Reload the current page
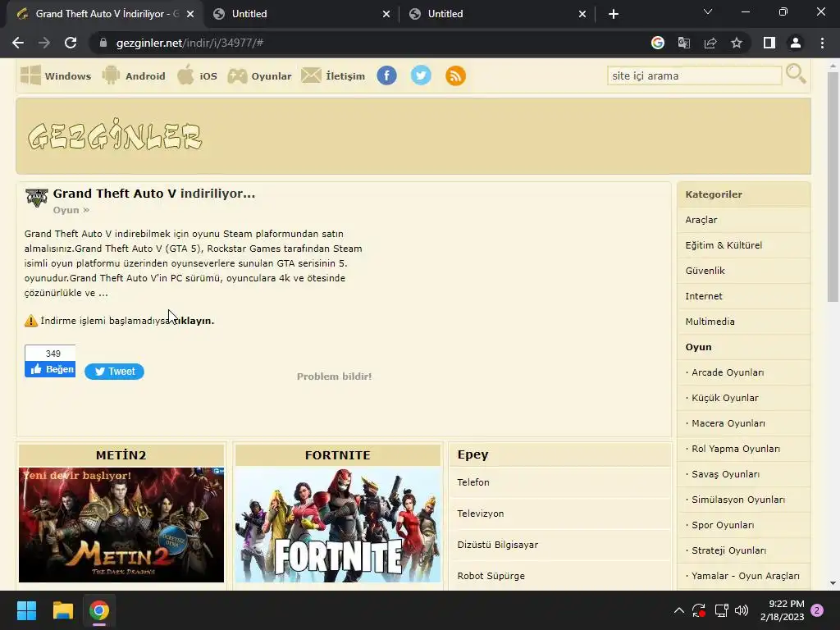 click(71, 43)
